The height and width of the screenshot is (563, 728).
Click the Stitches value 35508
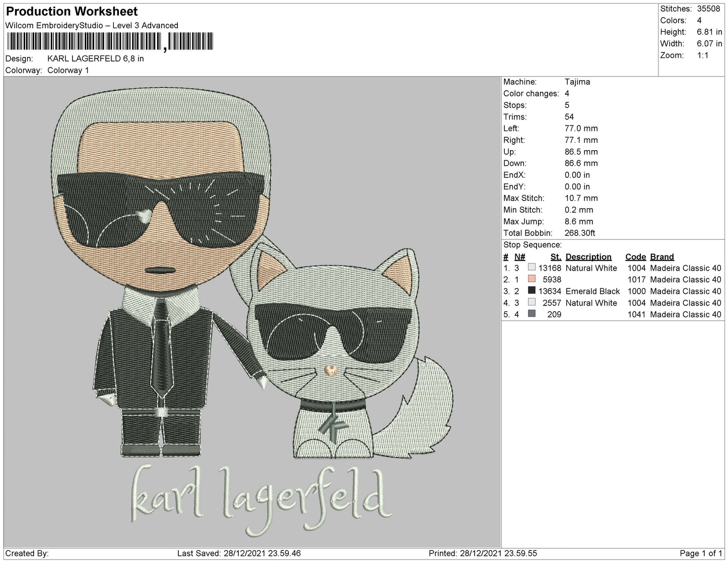pos(709,9)
